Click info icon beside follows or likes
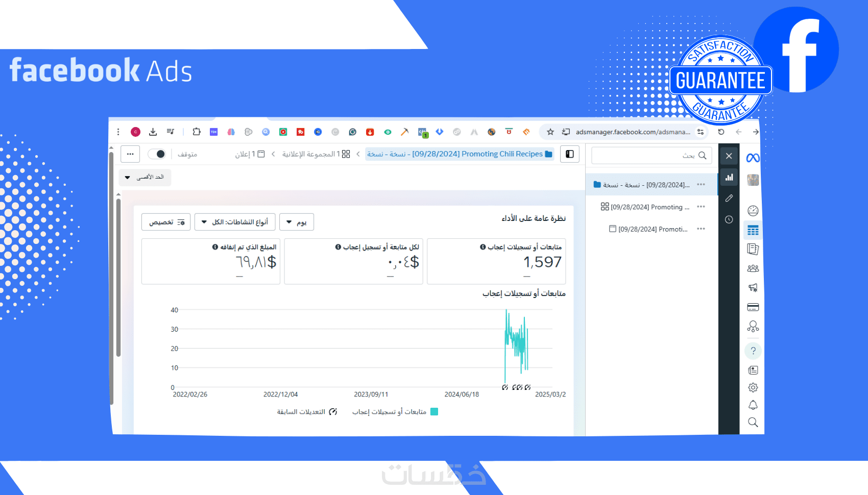Screen dimensions: 868x495 [x=483, y=247]
